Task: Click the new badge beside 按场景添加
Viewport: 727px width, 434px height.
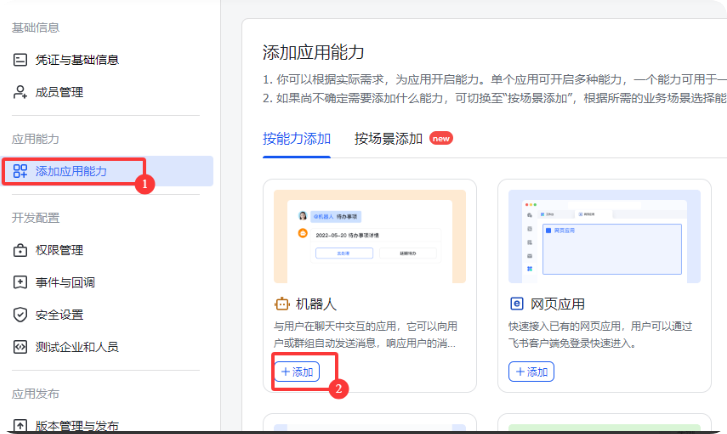Action: point(441,139)
